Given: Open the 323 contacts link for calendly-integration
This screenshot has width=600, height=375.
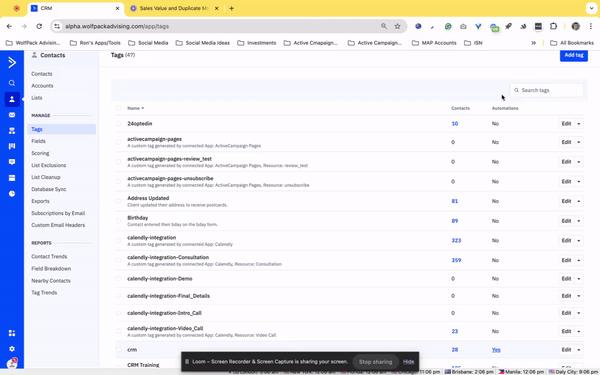Looking at the screenshot, I should (x=456, y=241).
